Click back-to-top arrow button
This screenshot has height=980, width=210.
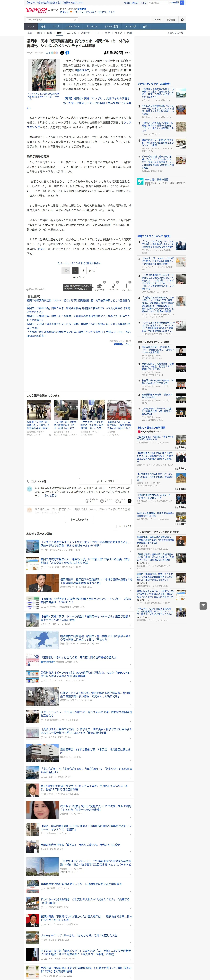click(203, 606)
